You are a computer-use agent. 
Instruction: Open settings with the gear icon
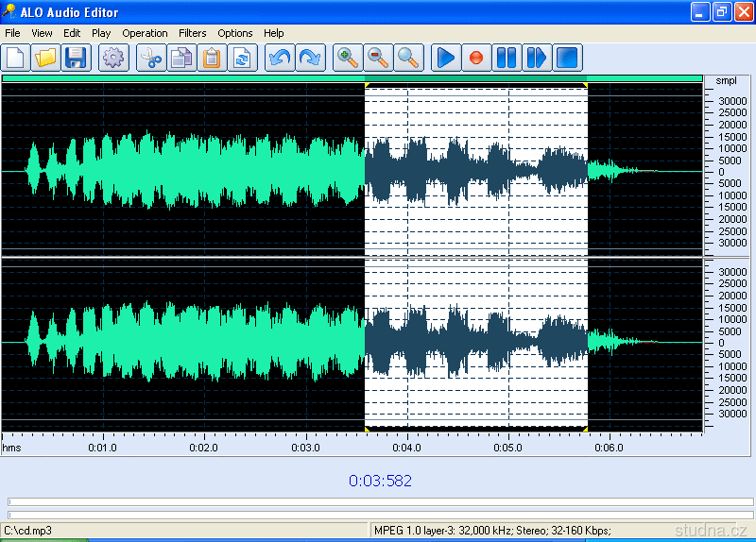point(113,58)
